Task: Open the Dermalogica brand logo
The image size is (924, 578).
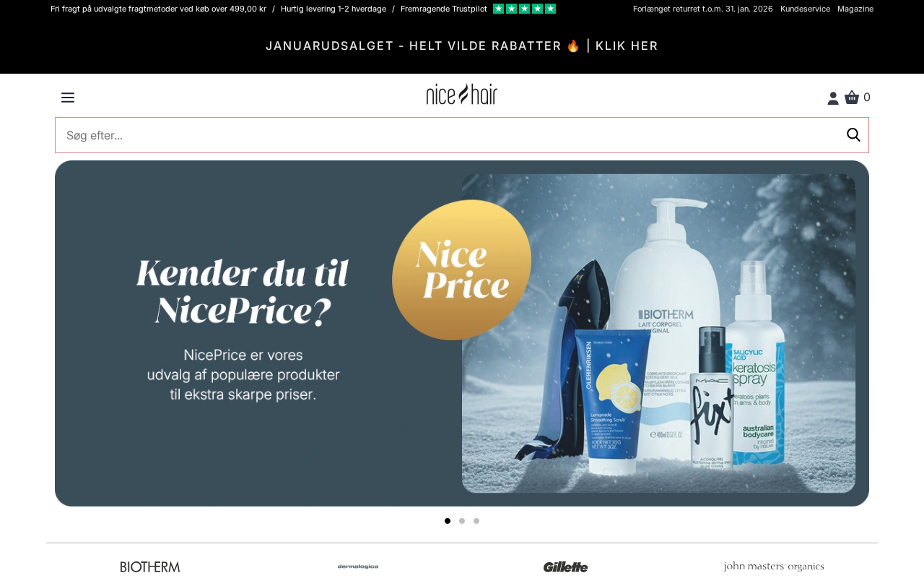Action: click(x=358, y=566)
